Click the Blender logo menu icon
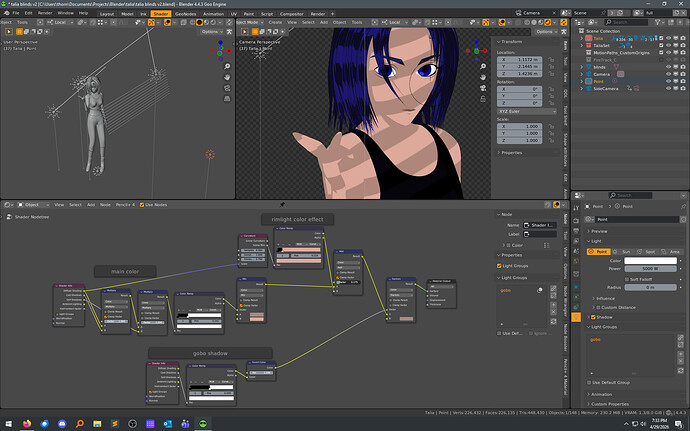 click(x=6, y=13)
